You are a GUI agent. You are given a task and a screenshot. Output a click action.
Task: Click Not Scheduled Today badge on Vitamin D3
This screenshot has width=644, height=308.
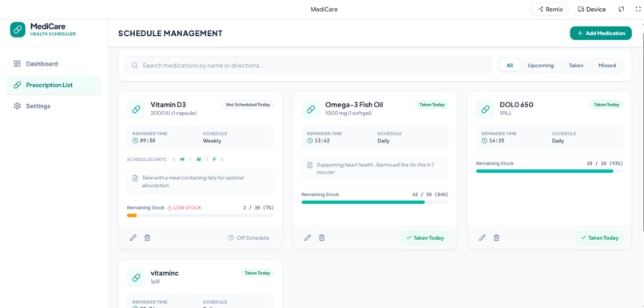pyautogui.click(x=248, y=105)
